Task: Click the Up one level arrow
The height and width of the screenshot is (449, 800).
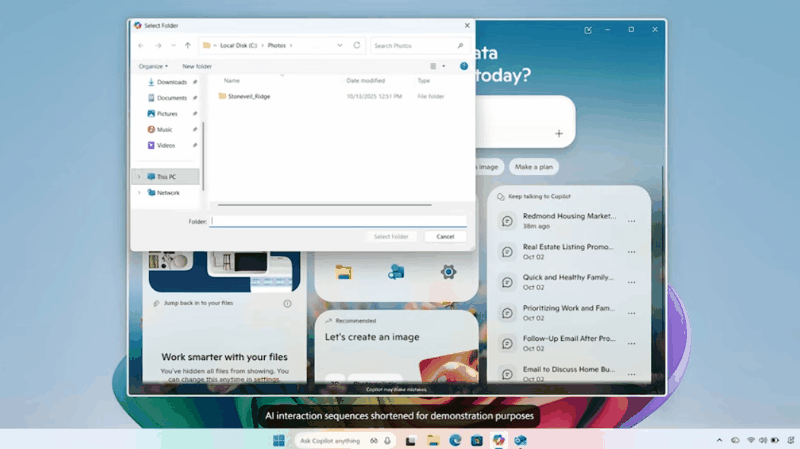Action: click(188, 45)
